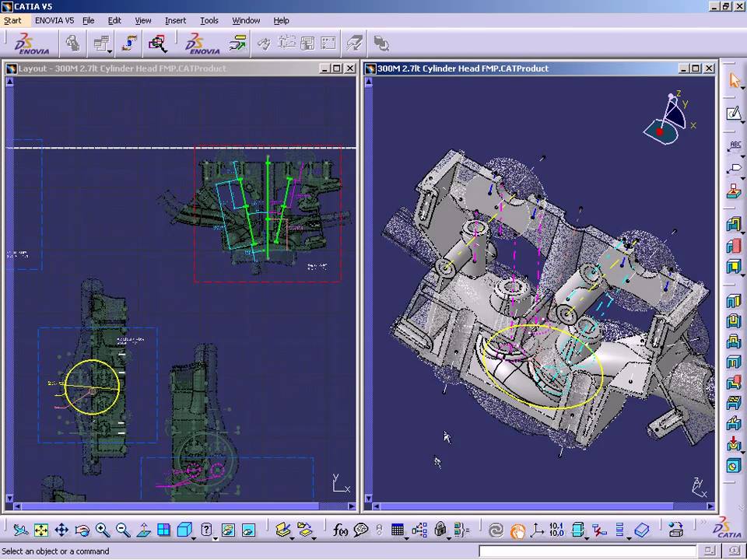Open the Tools menu
747x560 pixels.
coord(209,20)
